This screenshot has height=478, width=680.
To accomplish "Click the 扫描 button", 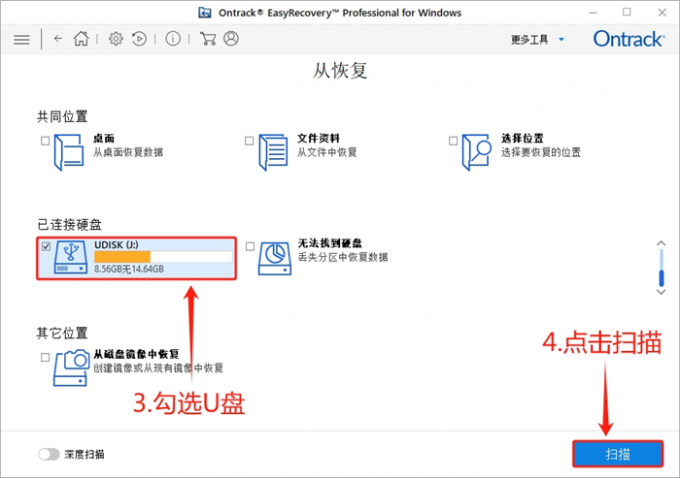I will coord(618,454).
